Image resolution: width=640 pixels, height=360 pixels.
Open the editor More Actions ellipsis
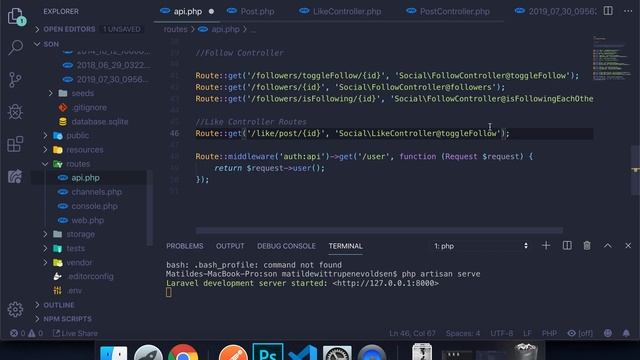[628, 11]
